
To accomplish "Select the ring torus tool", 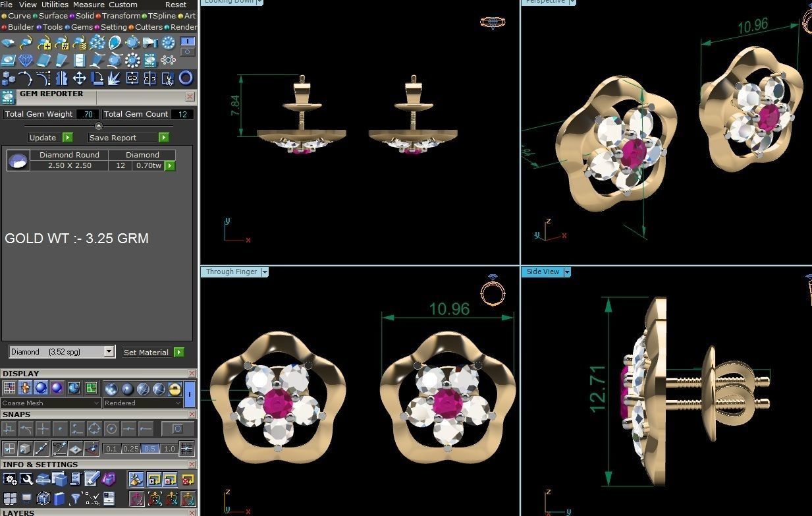I will (186, 79).
